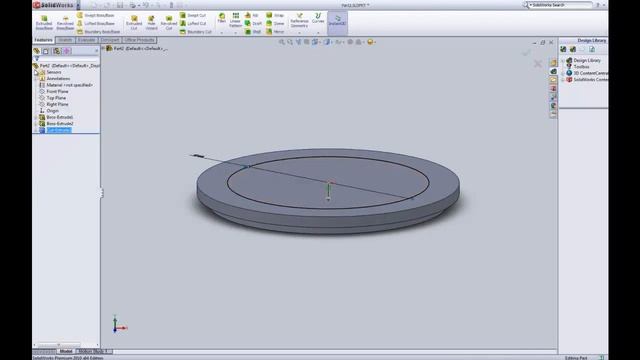Click Zoom to Fit in view toolbar
The width and height of the screenshot is (640, 360).
[x=282, y=42]
